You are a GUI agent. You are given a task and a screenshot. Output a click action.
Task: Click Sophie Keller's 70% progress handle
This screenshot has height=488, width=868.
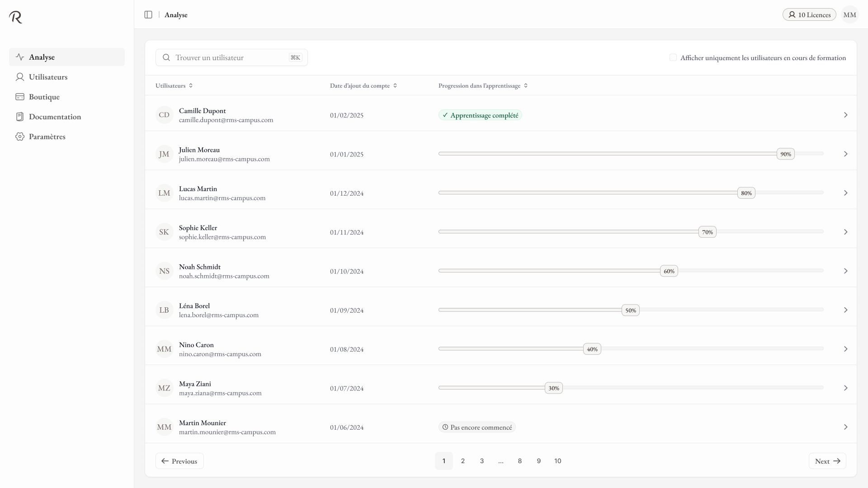(707, 232)
